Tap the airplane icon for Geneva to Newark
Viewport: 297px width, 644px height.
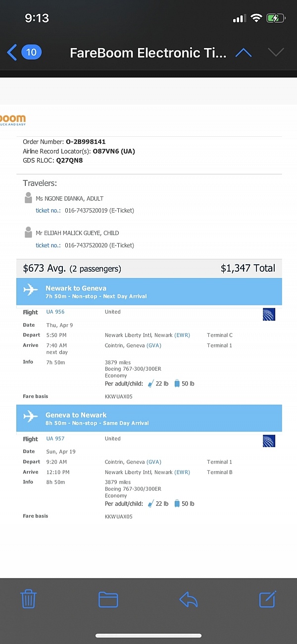31,417
